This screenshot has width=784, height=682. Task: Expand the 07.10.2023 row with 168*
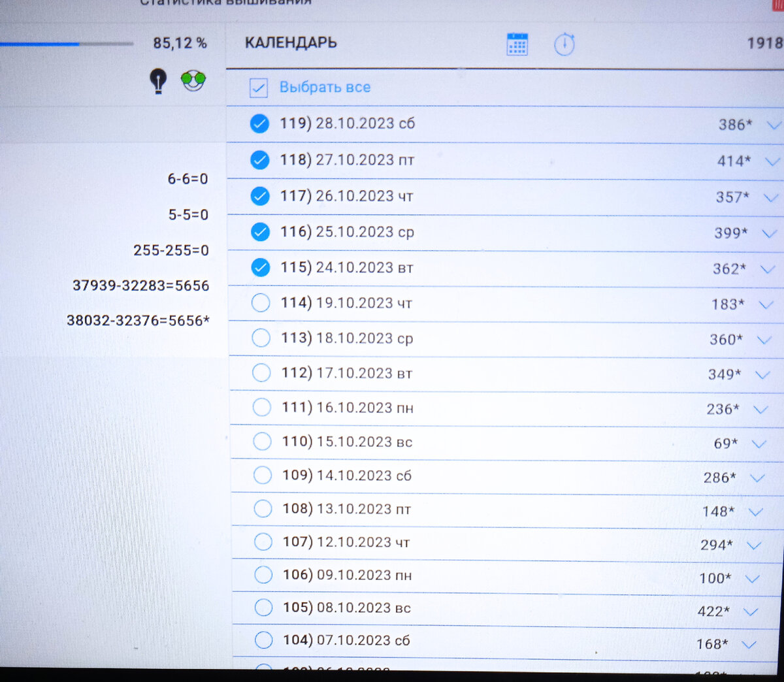coord(749,645)
